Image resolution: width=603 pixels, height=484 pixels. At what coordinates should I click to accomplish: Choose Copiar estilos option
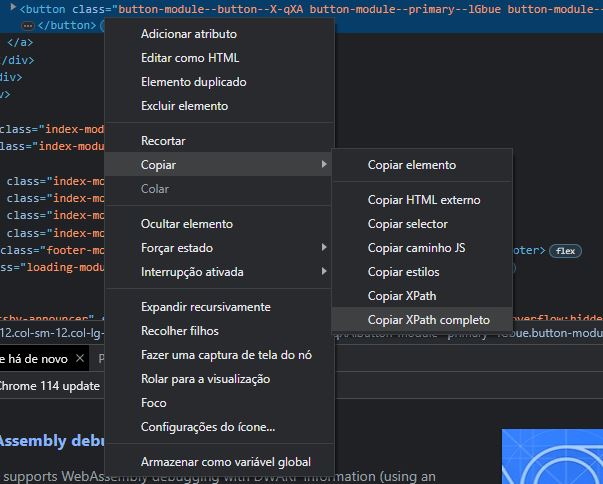point(403,272)
